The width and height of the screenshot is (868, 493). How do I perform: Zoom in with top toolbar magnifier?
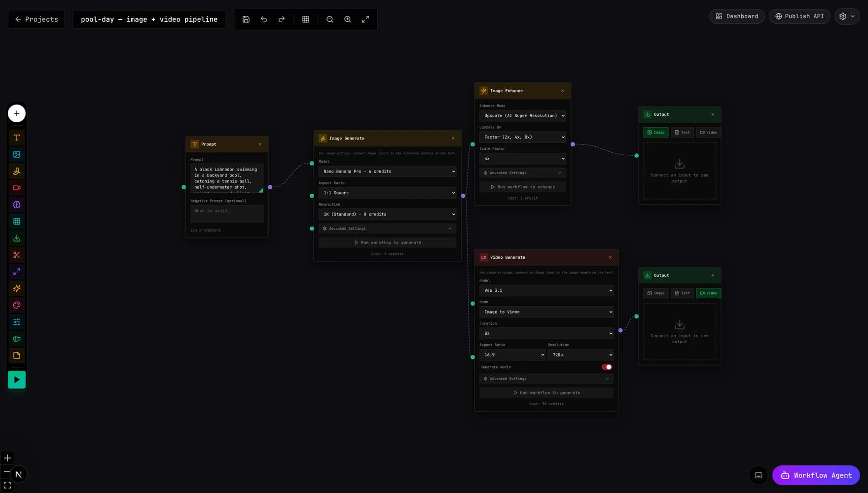click(x=348, y=19)
